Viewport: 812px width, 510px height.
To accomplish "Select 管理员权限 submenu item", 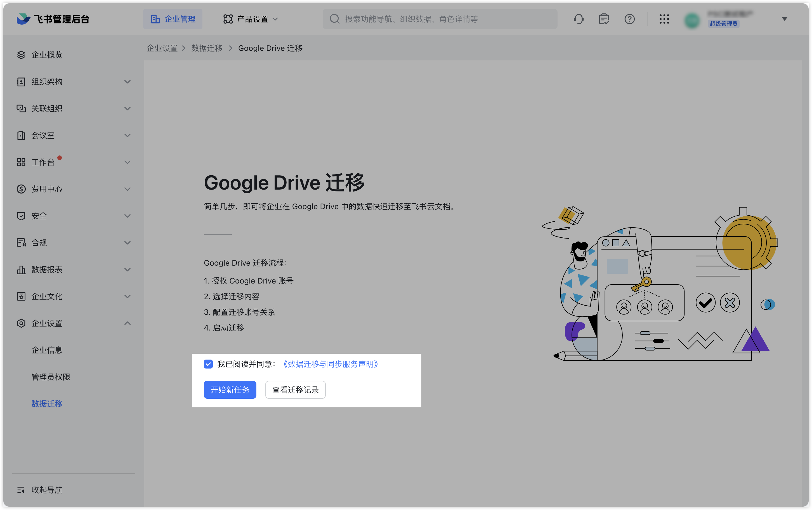I will tap(51, 377).
